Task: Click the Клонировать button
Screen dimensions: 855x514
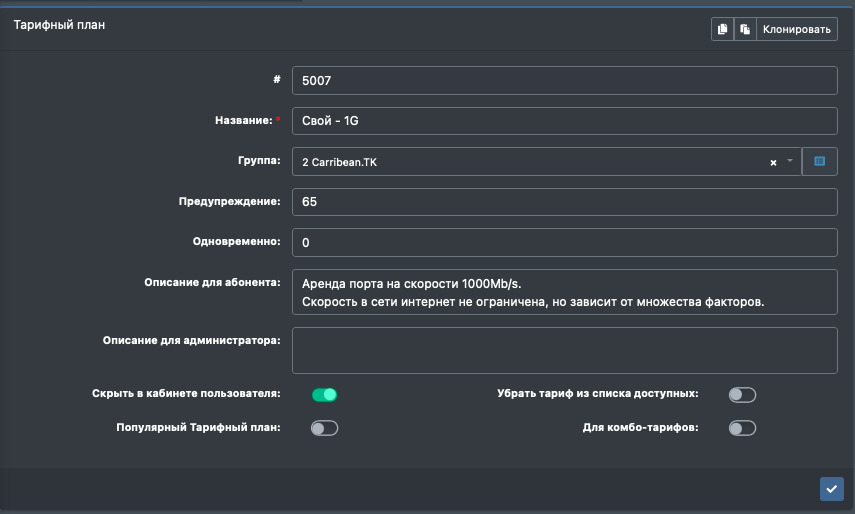Action: tap(797, 29)
